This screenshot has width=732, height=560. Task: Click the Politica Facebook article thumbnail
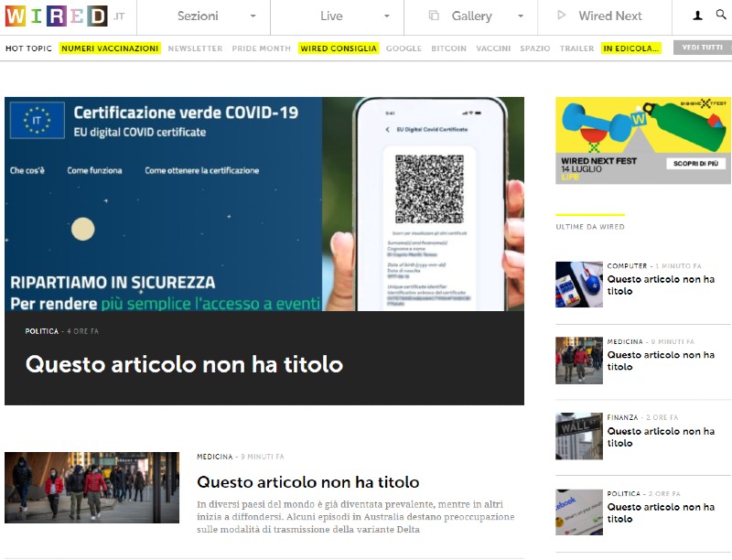tap(578, 512)
